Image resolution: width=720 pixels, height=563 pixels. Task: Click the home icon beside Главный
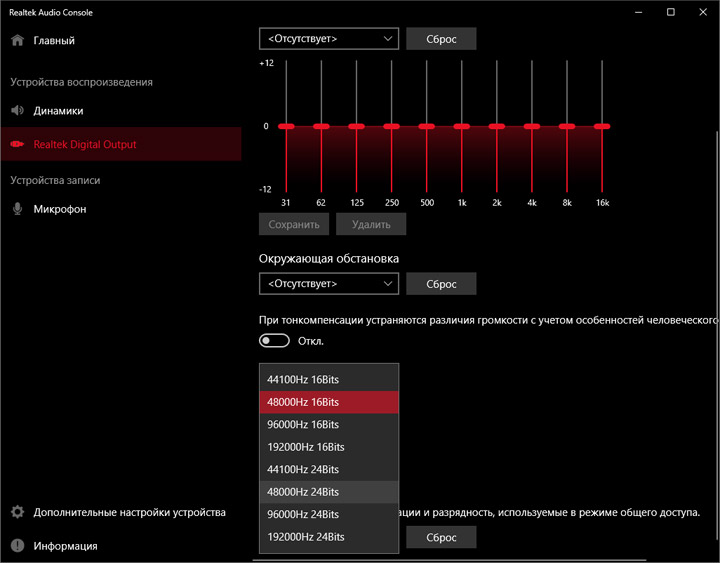(x=17, y=40)
